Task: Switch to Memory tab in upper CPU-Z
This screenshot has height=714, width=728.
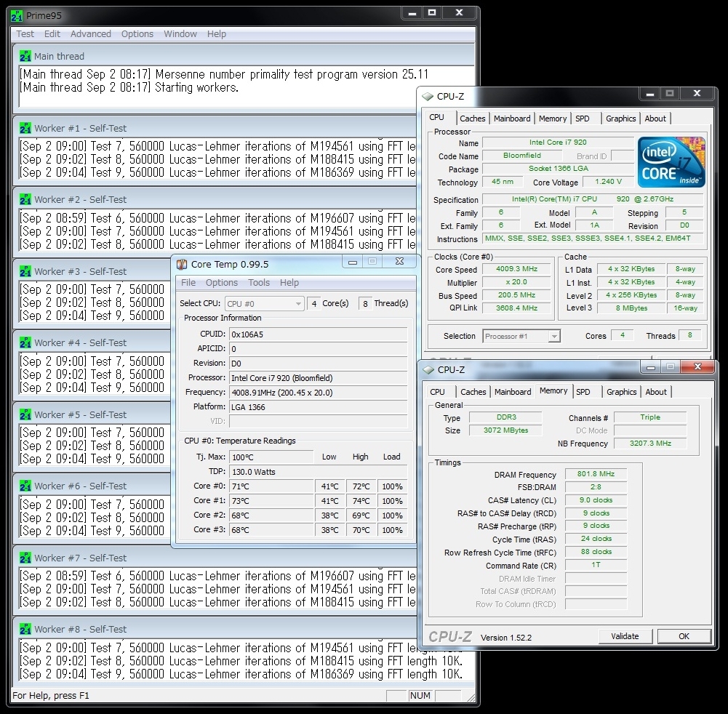Action: [553, 119]
